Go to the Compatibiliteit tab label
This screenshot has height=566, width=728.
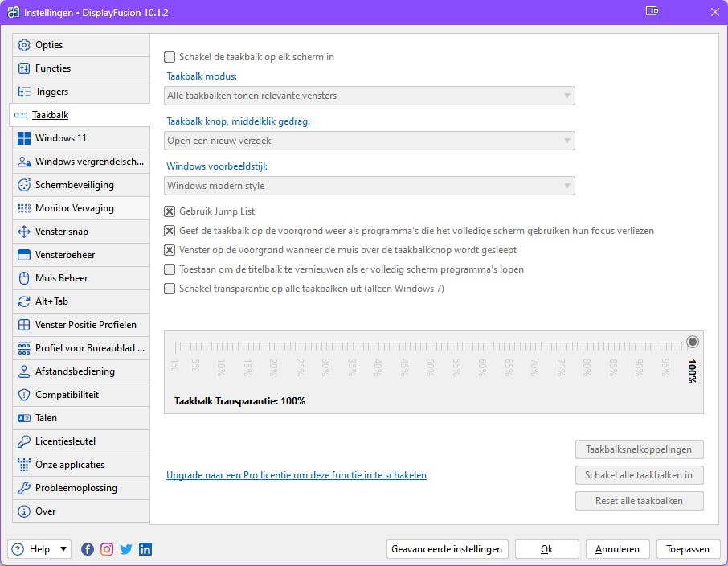point(67,395)
